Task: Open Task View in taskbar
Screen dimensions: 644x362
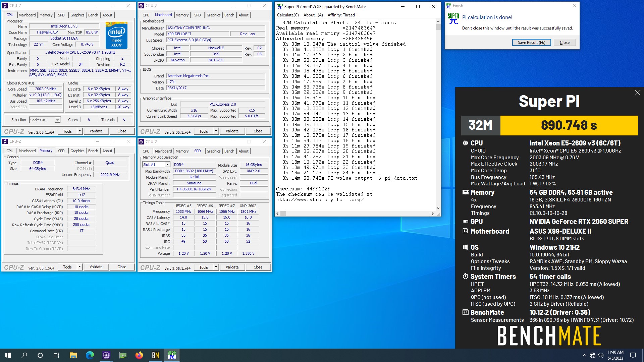Action: click(x=56, y=355)
